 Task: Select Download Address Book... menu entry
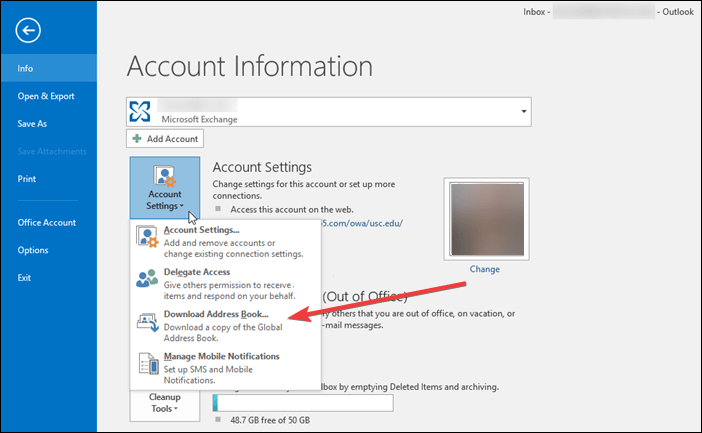(225, 326)
